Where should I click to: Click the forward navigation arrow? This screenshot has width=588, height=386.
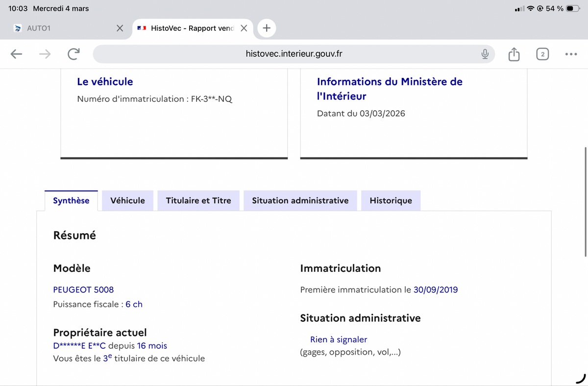45,54
